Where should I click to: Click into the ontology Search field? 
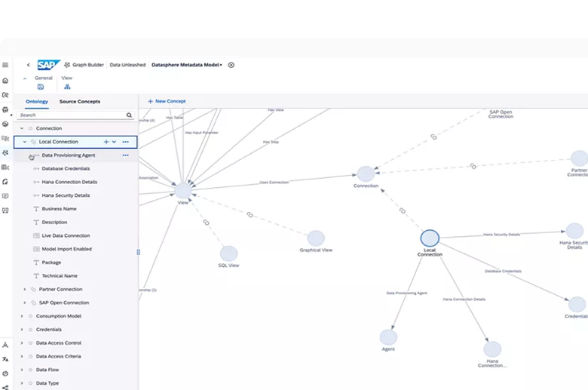point(72,115)
